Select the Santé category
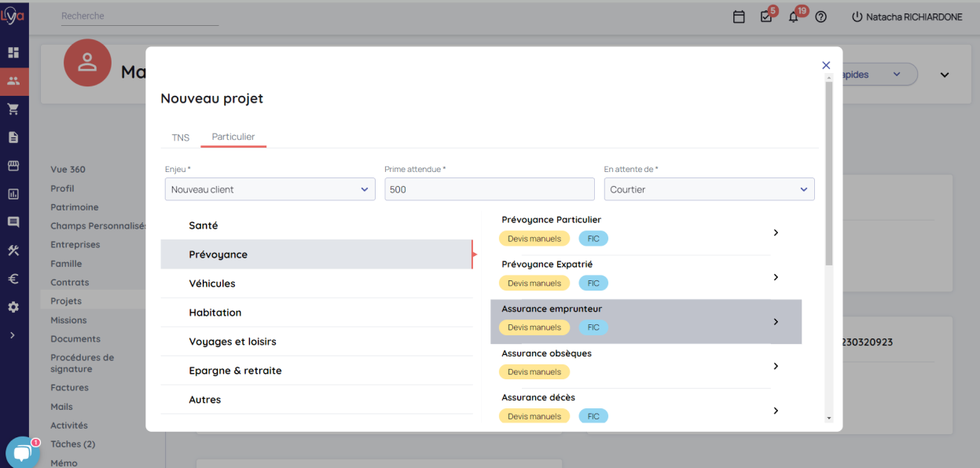The width and height of the screenshot is (980, 468). pos(204,225)
